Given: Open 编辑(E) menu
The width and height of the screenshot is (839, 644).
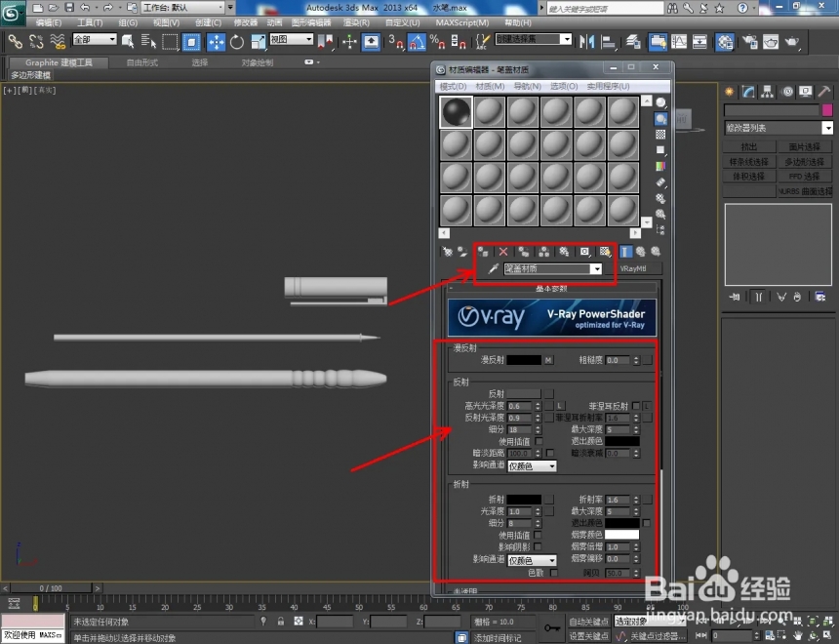Looking at the screenshot, I should [49, 22].
